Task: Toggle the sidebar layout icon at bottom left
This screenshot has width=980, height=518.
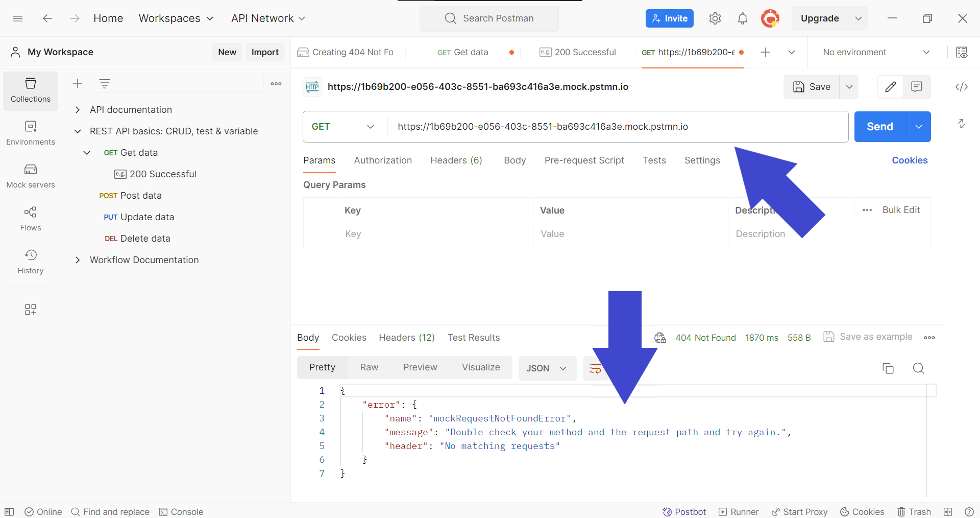Action: [x=9, y=512]
